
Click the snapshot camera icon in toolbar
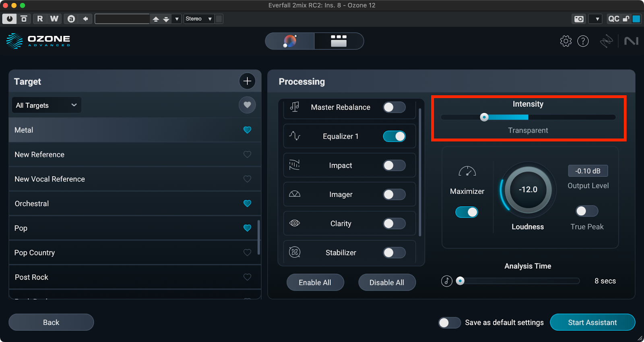[x=579, y=19]
